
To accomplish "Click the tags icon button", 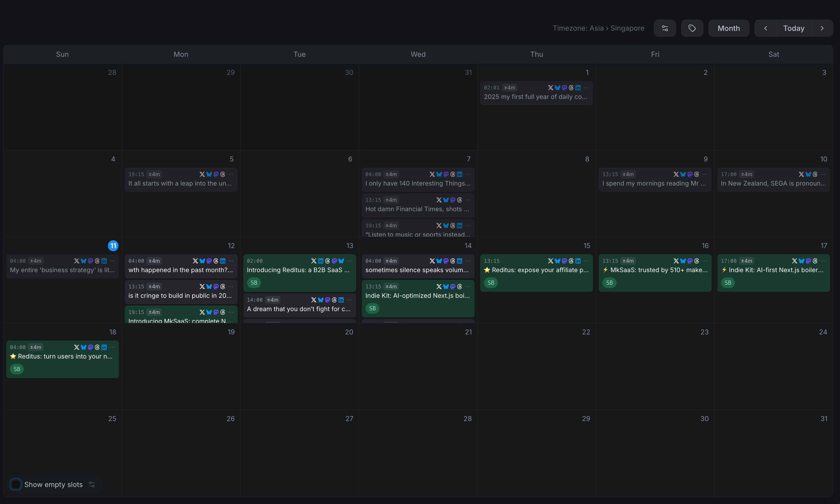I will pos(692,28).
